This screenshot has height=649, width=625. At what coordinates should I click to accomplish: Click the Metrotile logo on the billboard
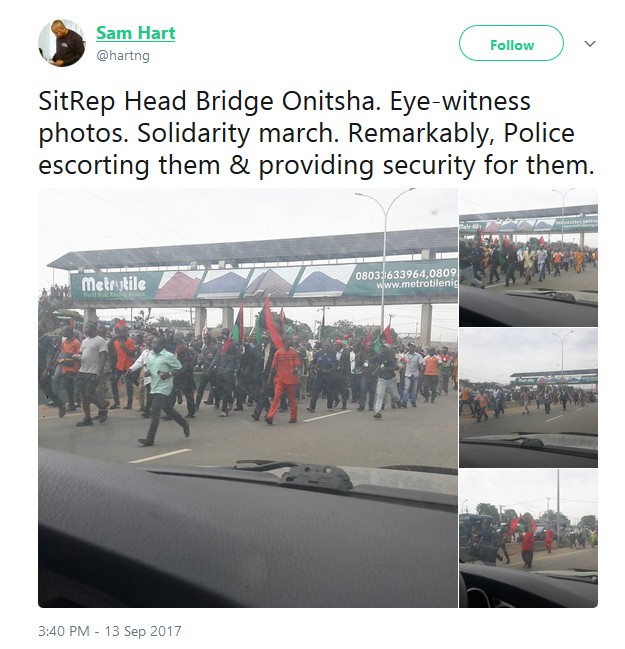click(105, 286)
